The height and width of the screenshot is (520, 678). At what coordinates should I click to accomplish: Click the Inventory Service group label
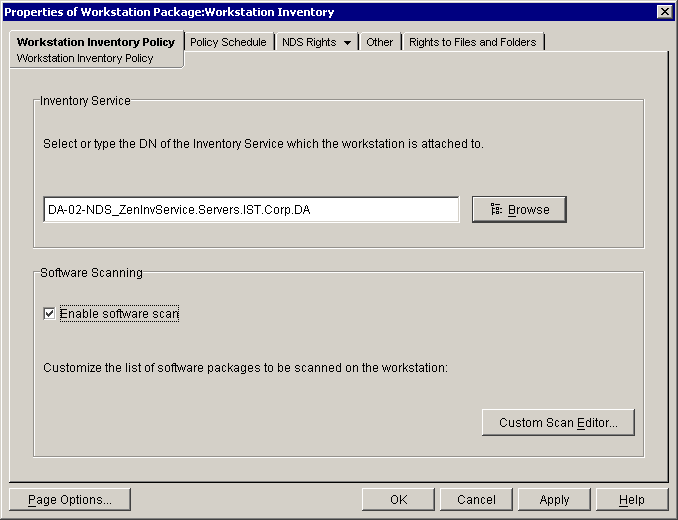pyautogui.click(x=85, y=101)
